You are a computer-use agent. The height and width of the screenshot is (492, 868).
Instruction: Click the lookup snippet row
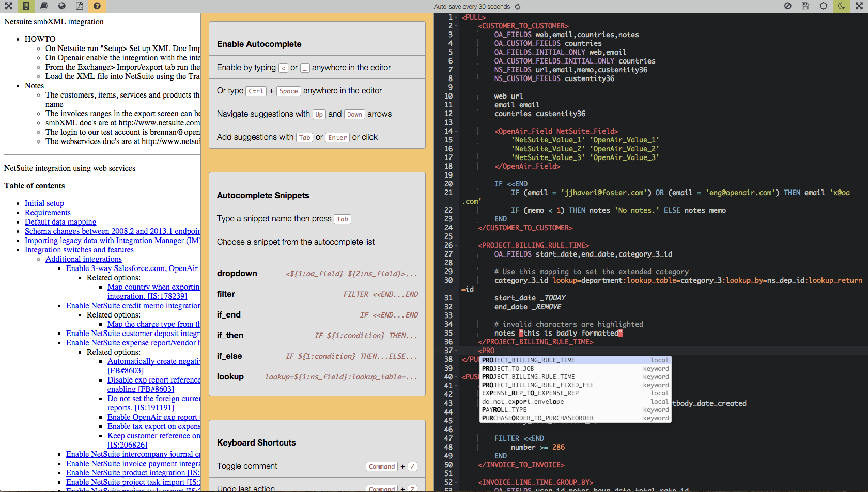[x=317, y=377]
